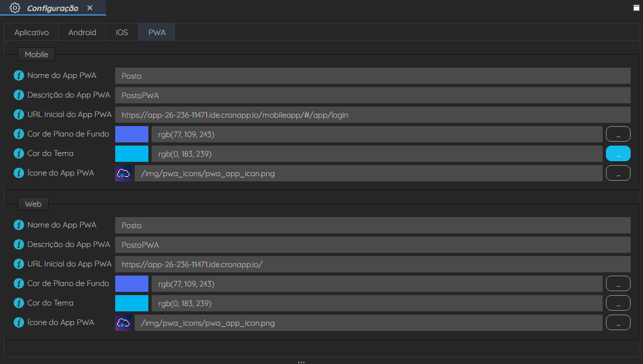Select the Configuração editor tab title
The width and height of the screenshot is (643, 364).
tap(53, 8)
